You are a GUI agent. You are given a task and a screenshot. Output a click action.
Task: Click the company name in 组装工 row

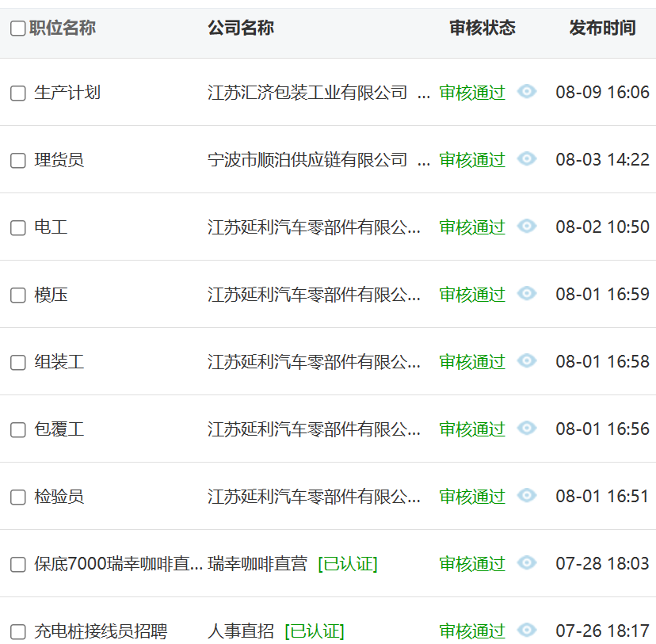tap(314, 362)
